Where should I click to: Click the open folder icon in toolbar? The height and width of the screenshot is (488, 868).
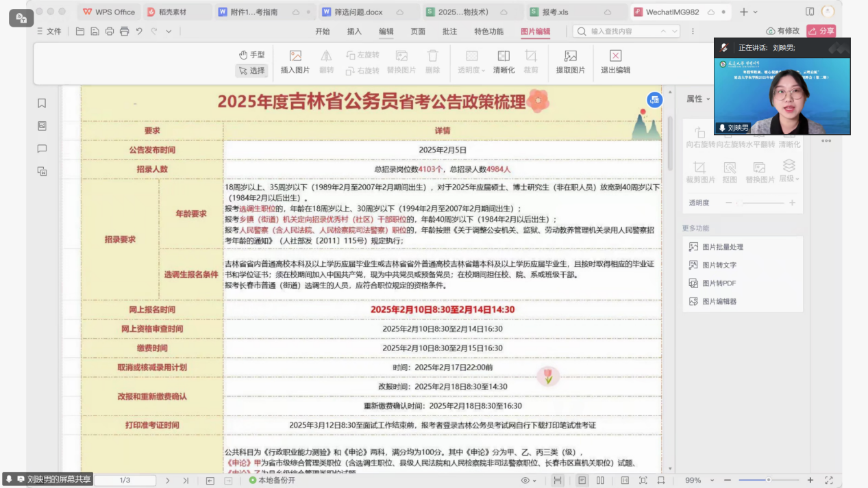click(80, 31)
